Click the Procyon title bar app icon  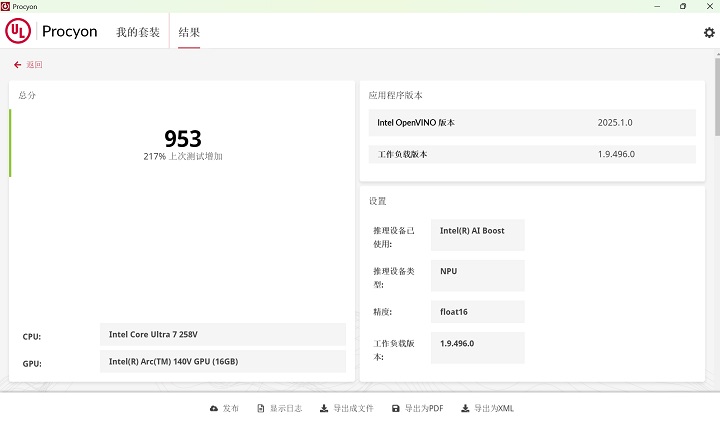5,6
